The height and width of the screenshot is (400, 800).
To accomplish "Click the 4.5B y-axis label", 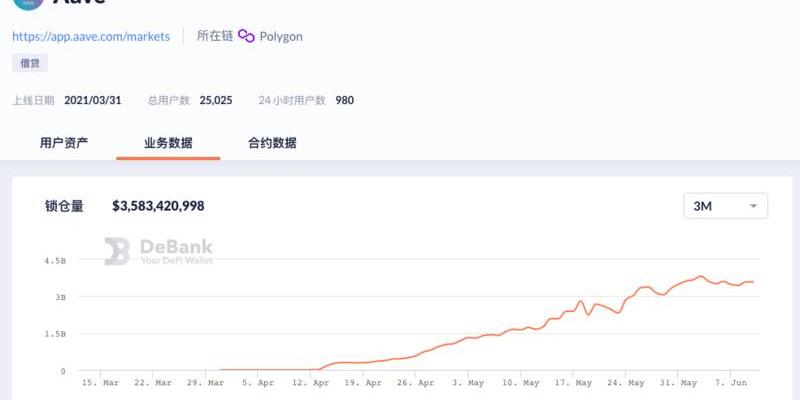I will (x=54, y=261).
